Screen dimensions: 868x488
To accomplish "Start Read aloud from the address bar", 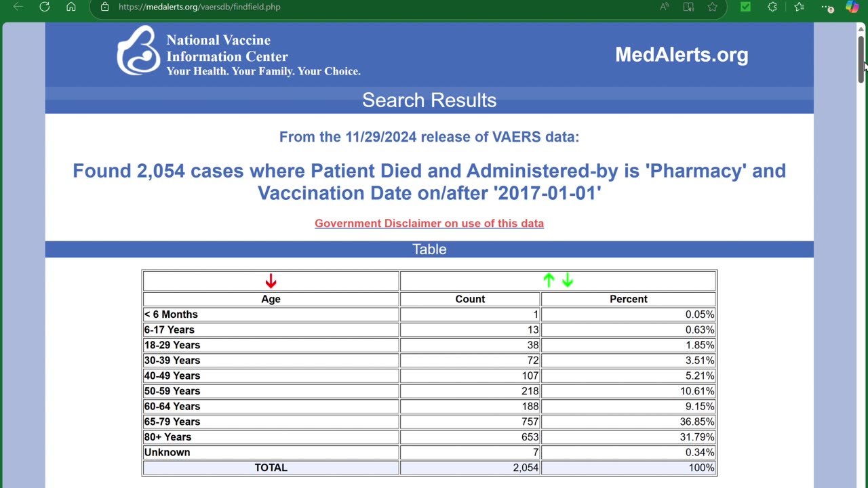I will click(664, 7).
